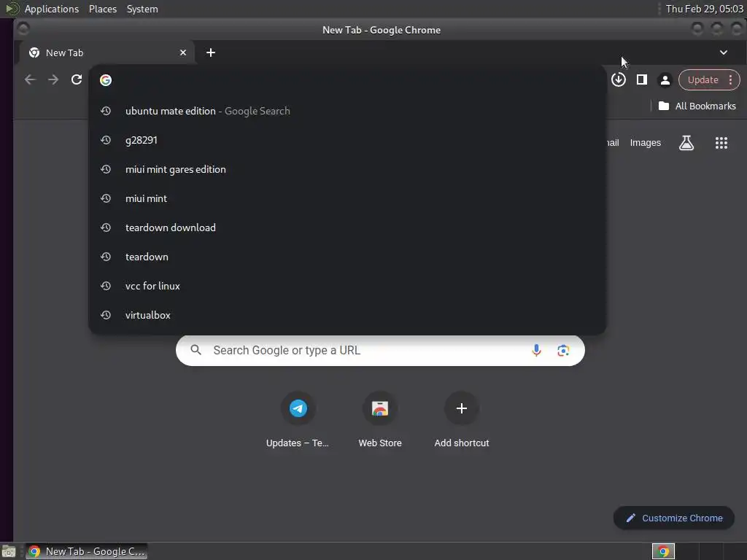The image size is (747, 560).
Task: Toggle the side panel icon
Action: [x=642, y=79]
